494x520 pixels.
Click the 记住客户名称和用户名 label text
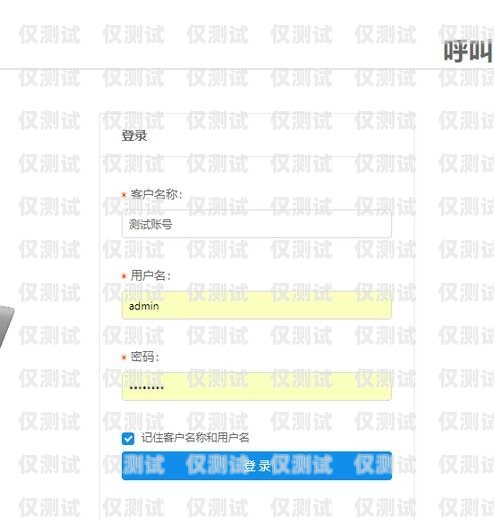[195, 437]
